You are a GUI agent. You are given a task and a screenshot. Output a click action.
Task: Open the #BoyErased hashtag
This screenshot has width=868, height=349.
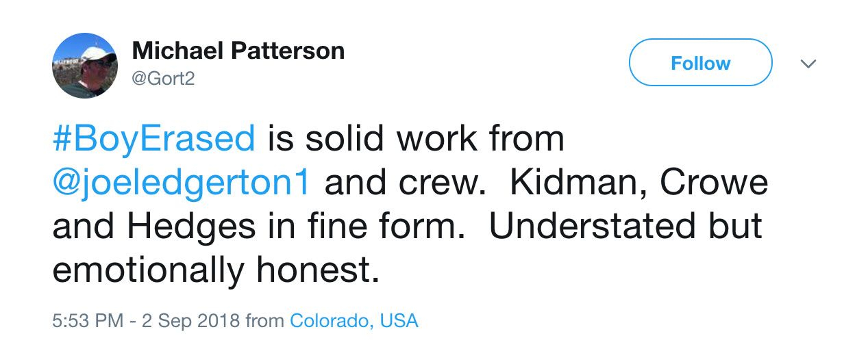[x=154, y=138]
